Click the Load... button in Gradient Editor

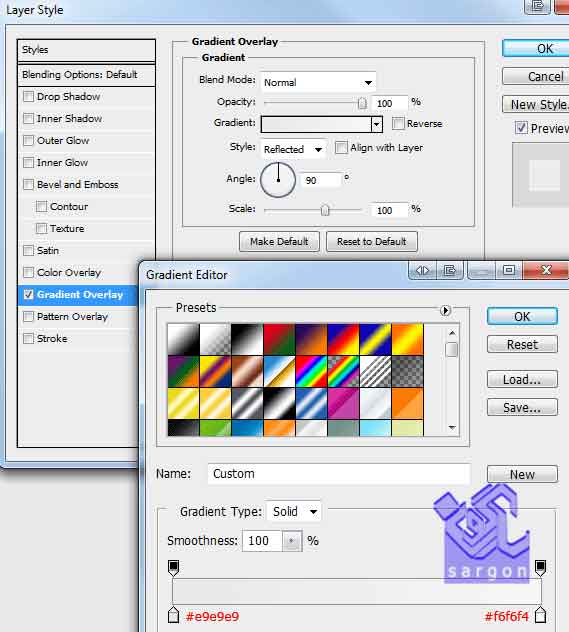pos(522,379)
